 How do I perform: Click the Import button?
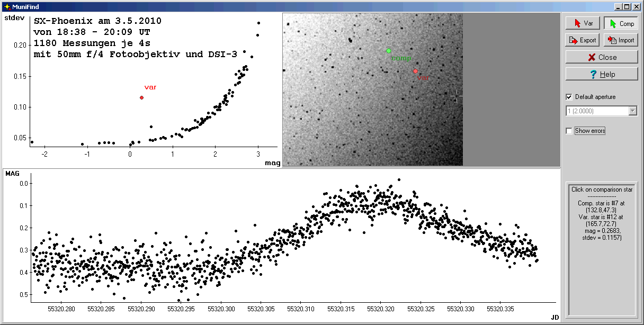pos(621,40)
